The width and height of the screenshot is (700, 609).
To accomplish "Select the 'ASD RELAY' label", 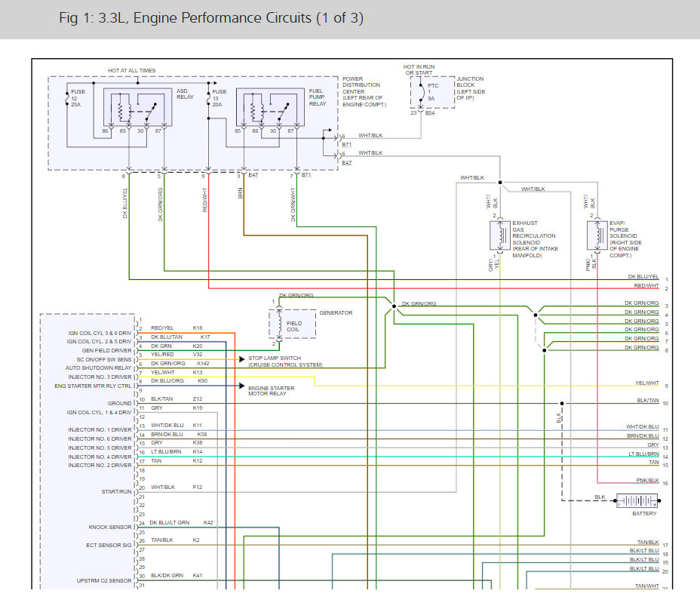I will (186, 94).
